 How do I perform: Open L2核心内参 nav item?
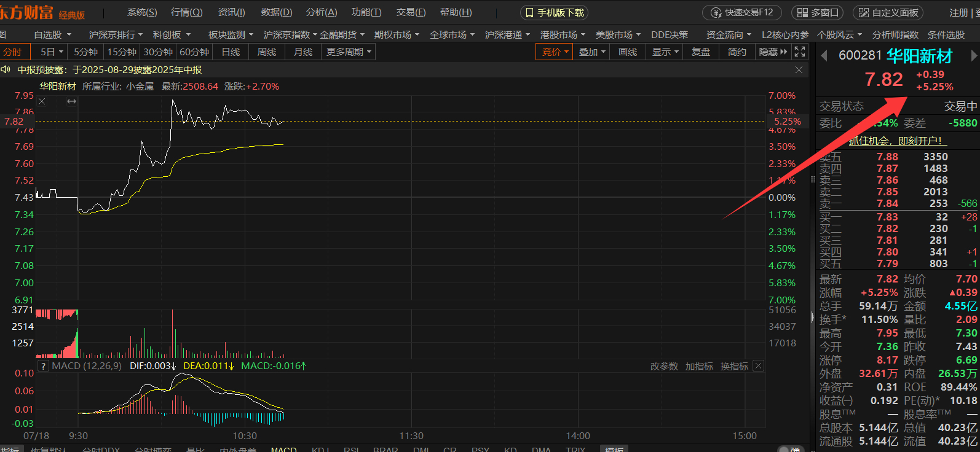(x=785, y=35)
